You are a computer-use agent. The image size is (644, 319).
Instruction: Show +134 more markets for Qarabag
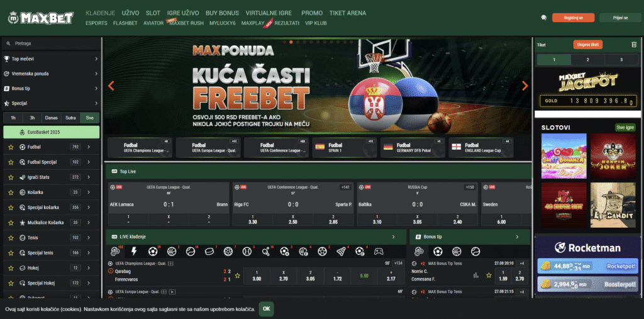coord(398,263)
